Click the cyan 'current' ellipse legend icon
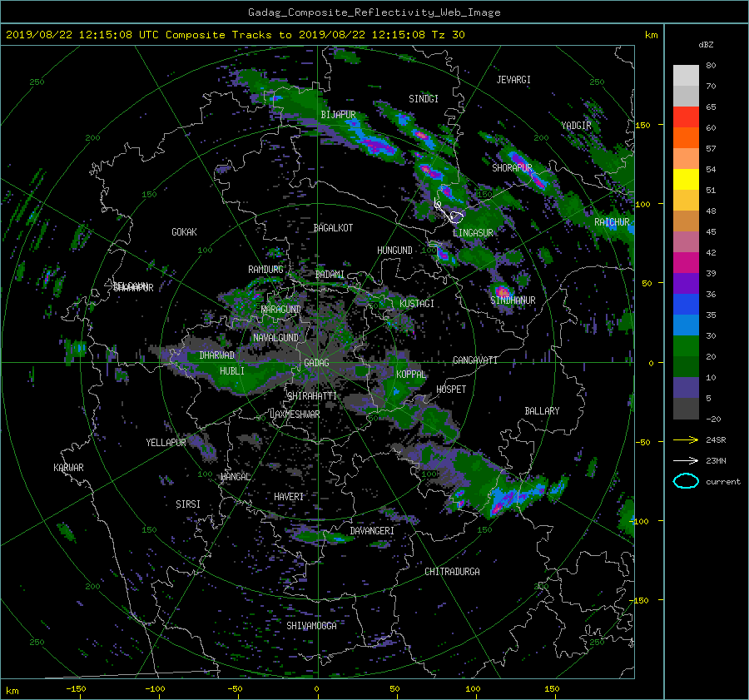This screenshot has width=749, height=700. click(686, 481)
